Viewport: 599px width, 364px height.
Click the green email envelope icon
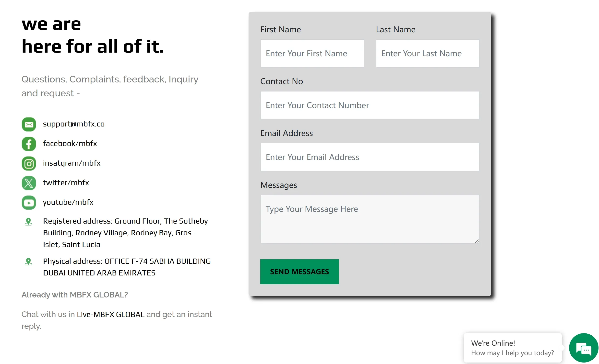point(29,124)
